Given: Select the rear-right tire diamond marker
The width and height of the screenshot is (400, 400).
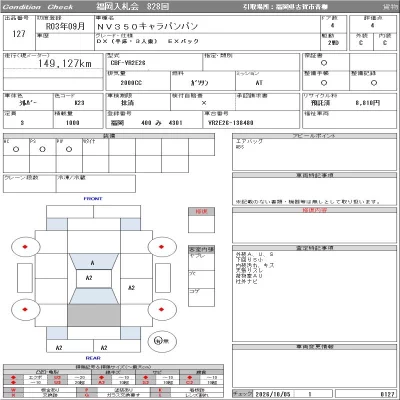Looking at the screenshot, I should click(162, 309).
